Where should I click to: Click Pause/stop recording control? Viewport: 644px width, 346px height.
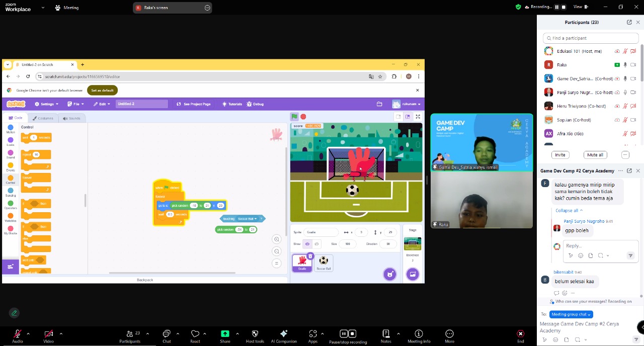(348, 334)
